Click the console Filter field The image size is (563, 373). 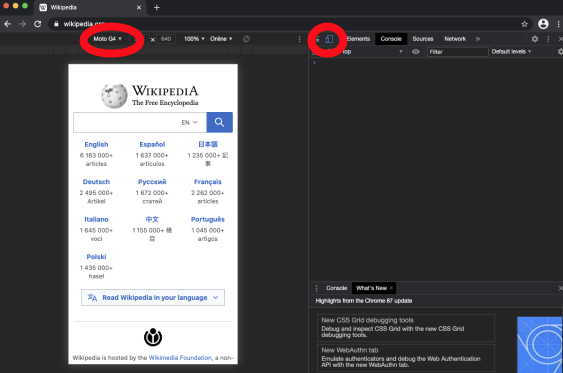click(x=457, y=52)
